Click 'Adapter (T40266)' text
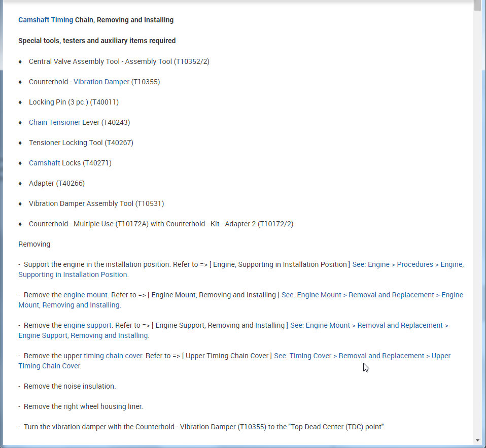This screenshot has width=486, height=448. pos(57,184)
